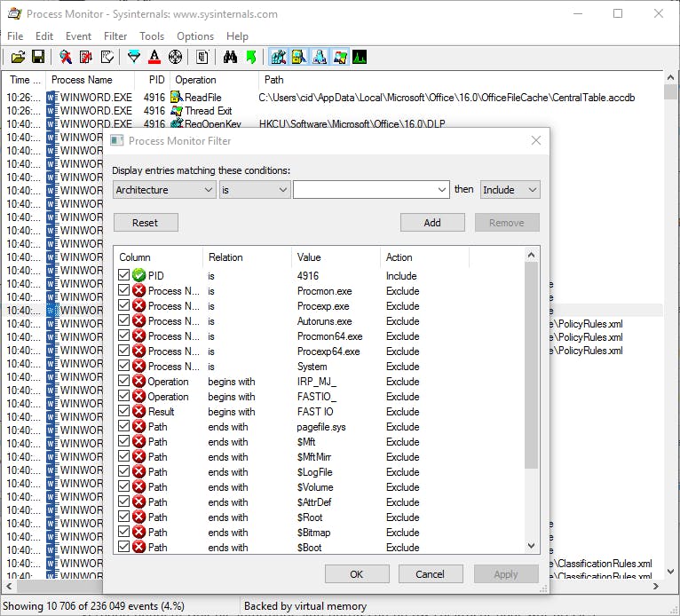Image resolution: width=680 pixels, height=616 pixels.
Task: Uncheck the Procmon.exe exclude filter
Action: 123,290
